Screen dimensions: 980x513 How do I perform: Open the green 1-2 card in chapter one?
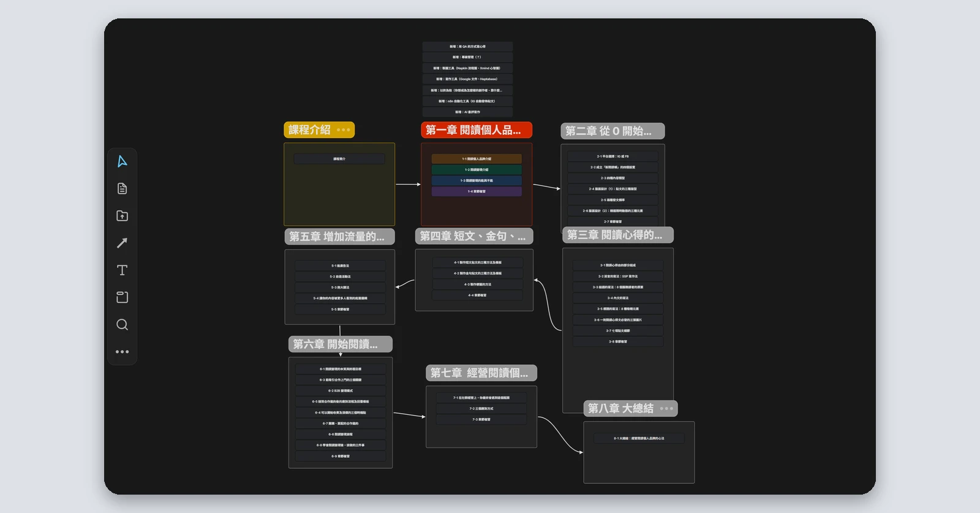coord(477,170)
